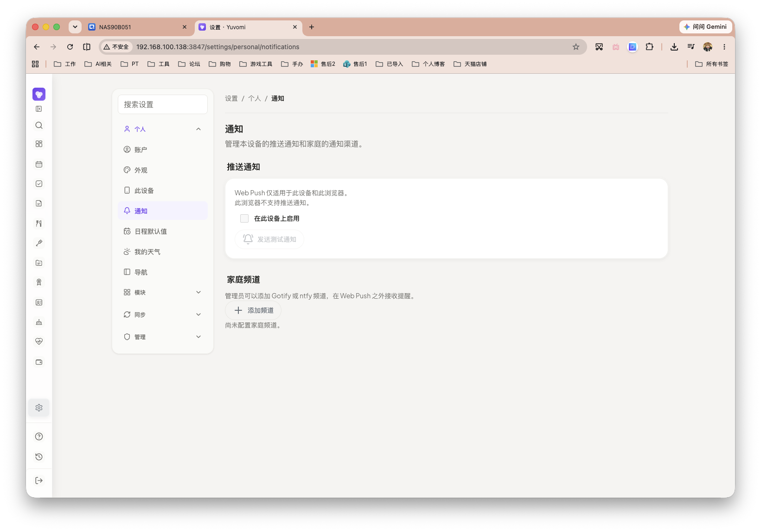This screenshot has width=761, height=532.
Task: Open the calendar icon in sidebar
Action: (39, 164)
